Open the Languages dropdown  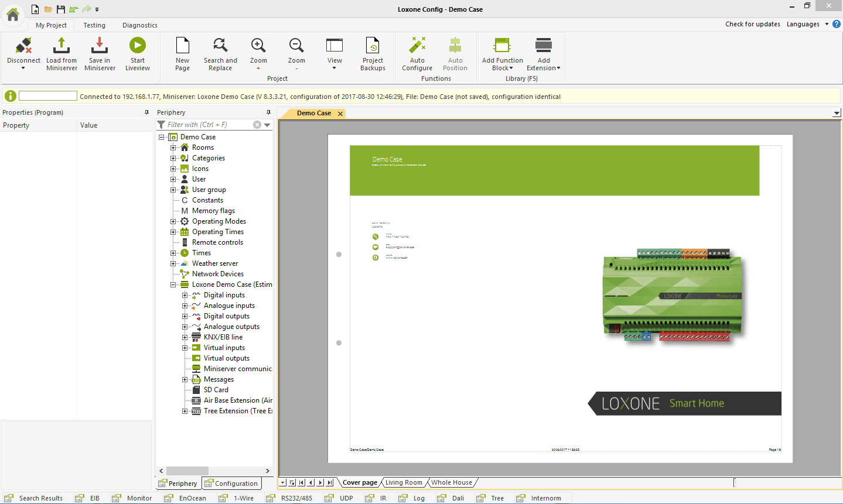point(827,24)
